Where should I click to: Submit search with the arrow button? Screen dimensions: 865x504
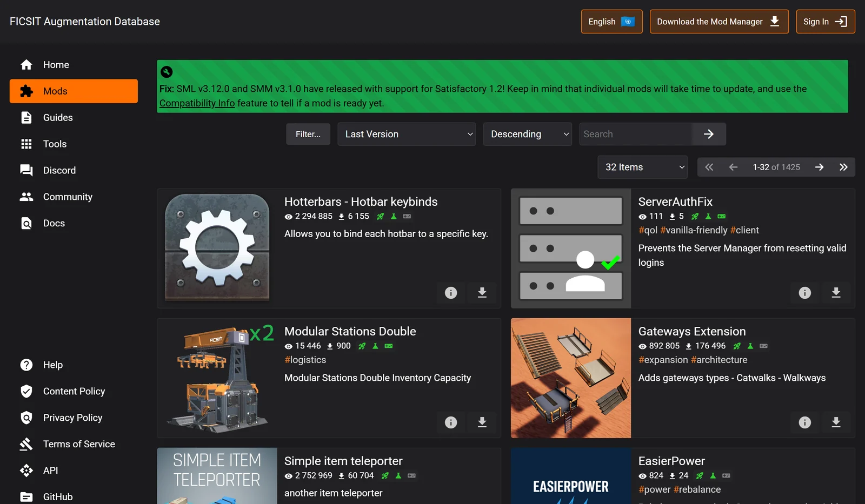point(709,134)
